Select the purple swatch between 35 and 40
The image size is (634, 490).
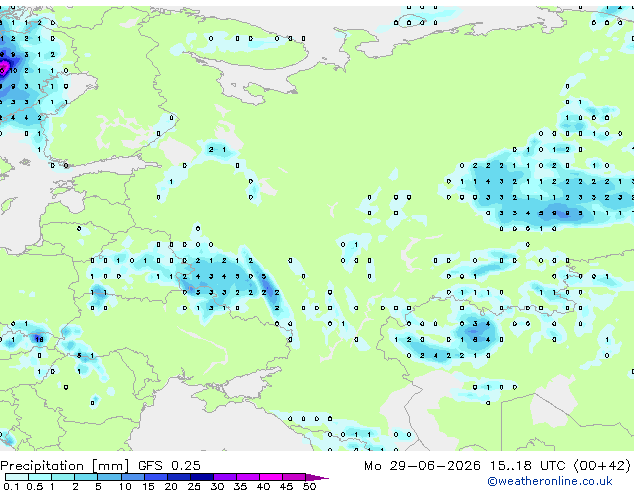(247, 477)
